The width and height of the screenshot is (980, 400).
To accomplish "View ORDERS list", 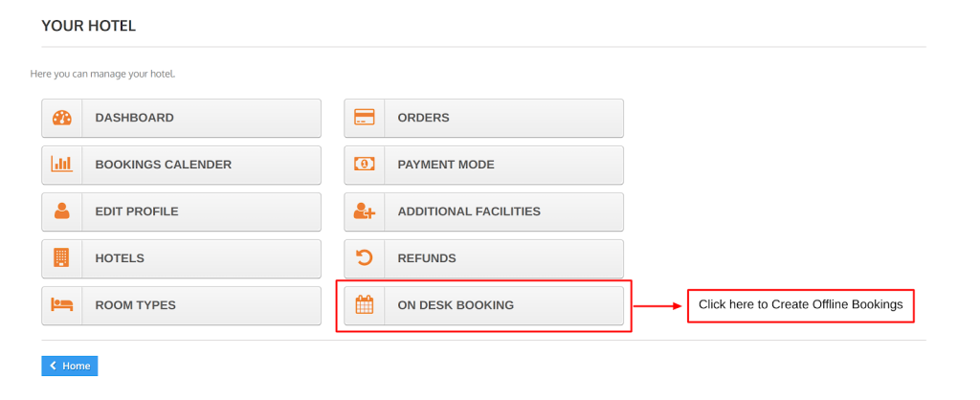I will pos(483,118).
